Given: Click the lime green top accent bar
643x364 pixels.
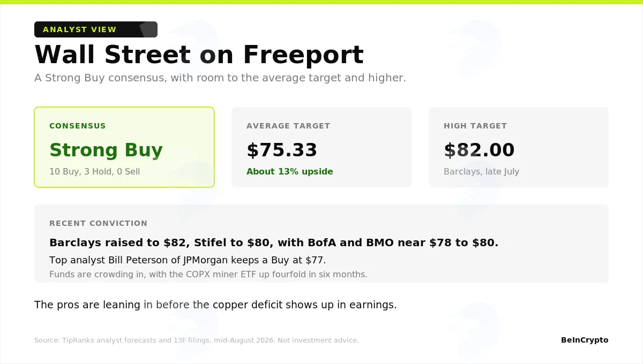Looking at the screenshot, I should point(322,2).
